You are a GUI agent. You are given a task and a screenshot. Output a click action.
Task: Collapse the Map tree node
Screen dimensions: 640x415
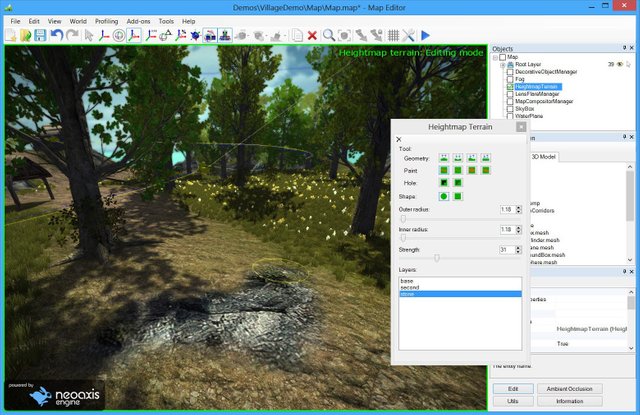495,57
